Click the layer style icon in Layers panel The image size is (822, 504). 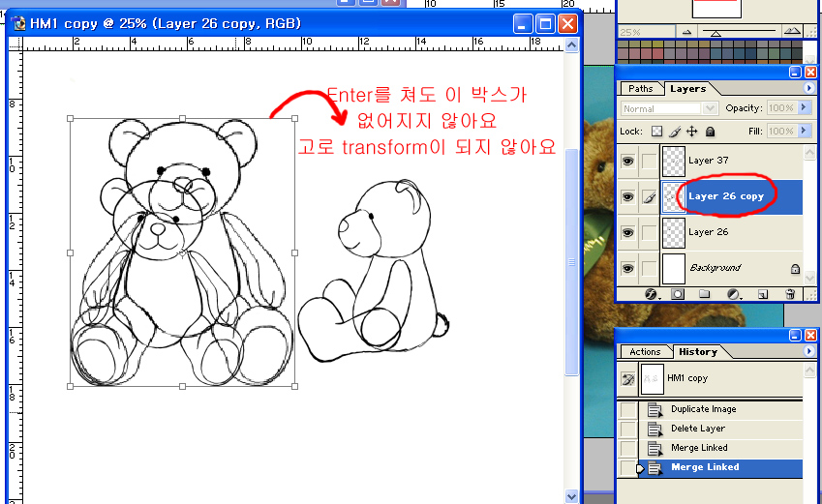(x=651, y=293)
